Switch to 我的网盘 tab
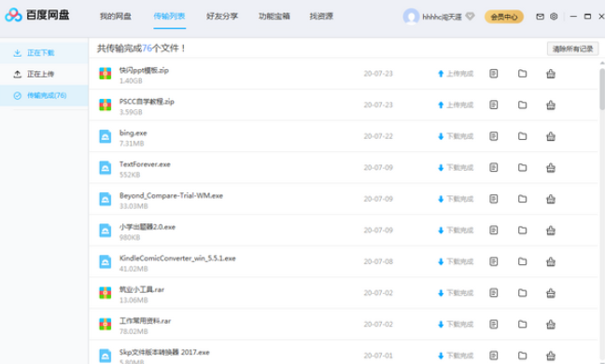 pos(116,16)
